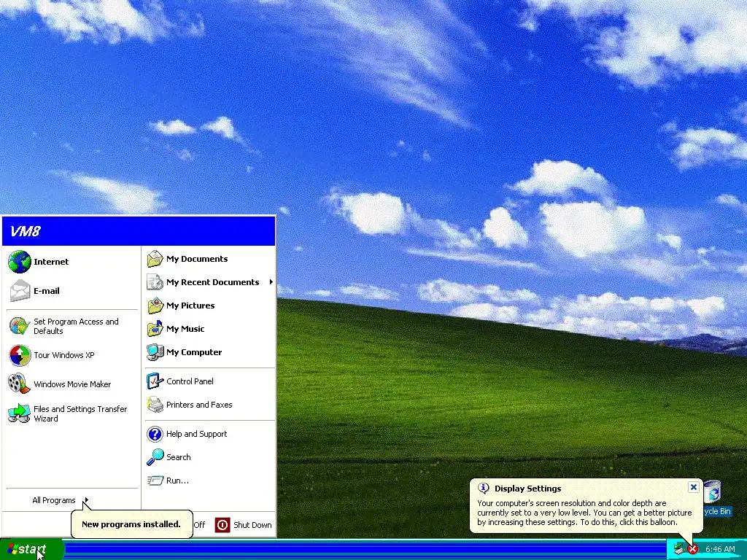Click the Run... label
The width and height of the screenshot is (747, 560).
(177, 481)
